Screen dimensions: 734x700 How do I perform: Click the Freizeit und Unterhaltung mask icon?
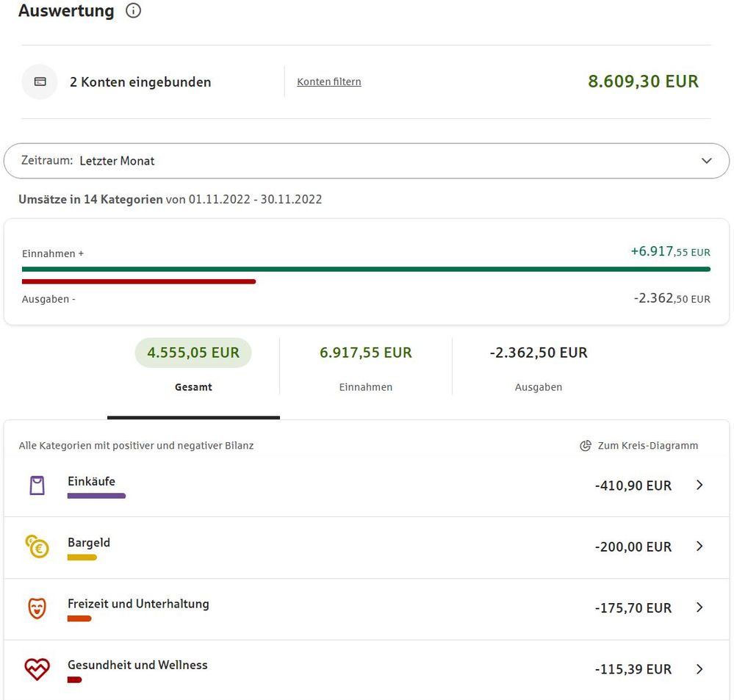pos(37,608)
